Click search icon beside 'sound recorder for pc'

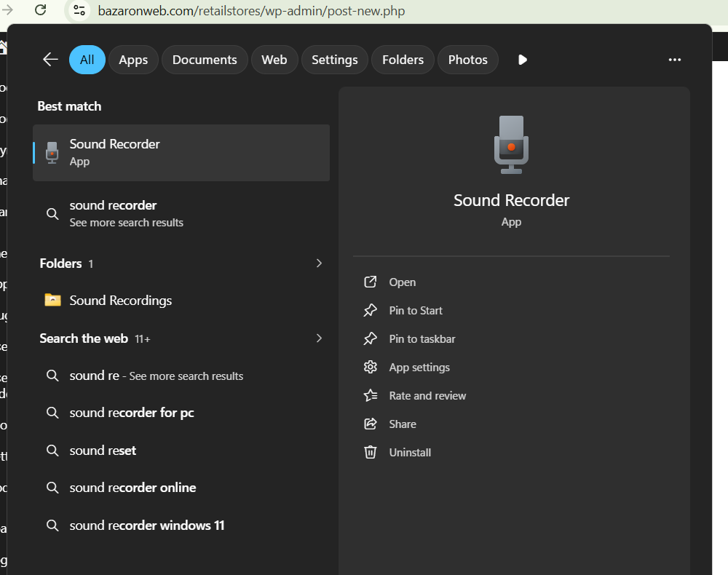[x=52, y=413]
